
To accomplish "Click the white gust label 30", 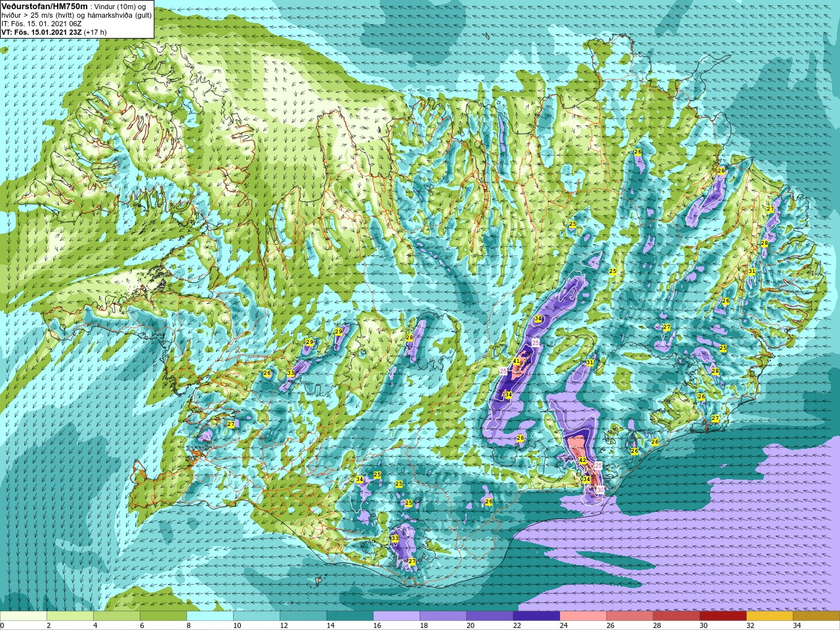I will (600, 490).
